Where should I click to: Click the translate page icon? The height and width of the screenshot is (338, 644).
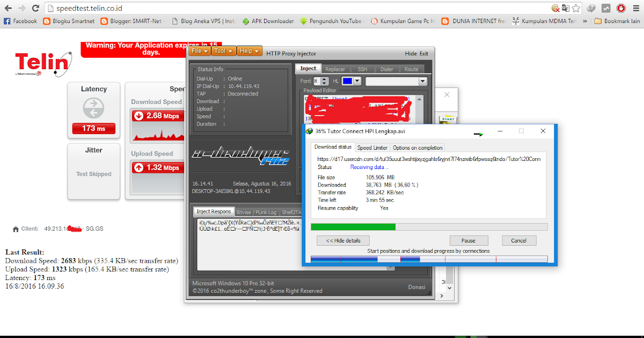[566, 8]
